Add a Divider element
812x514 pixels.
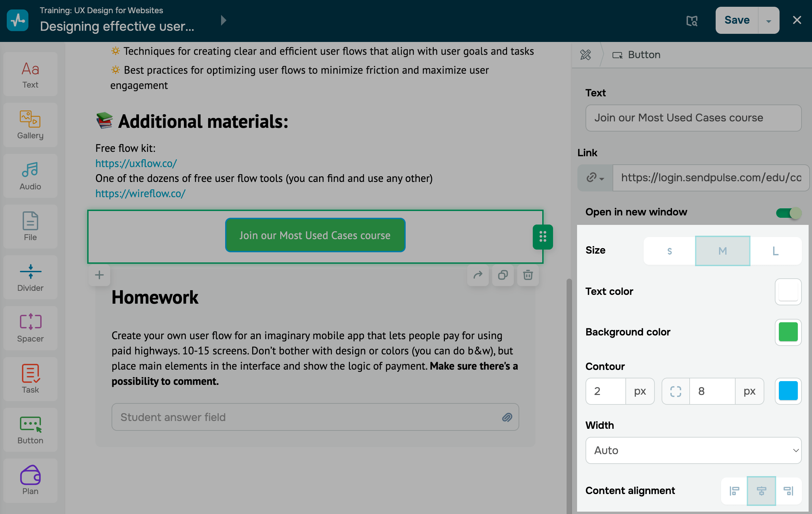point(30,277)
